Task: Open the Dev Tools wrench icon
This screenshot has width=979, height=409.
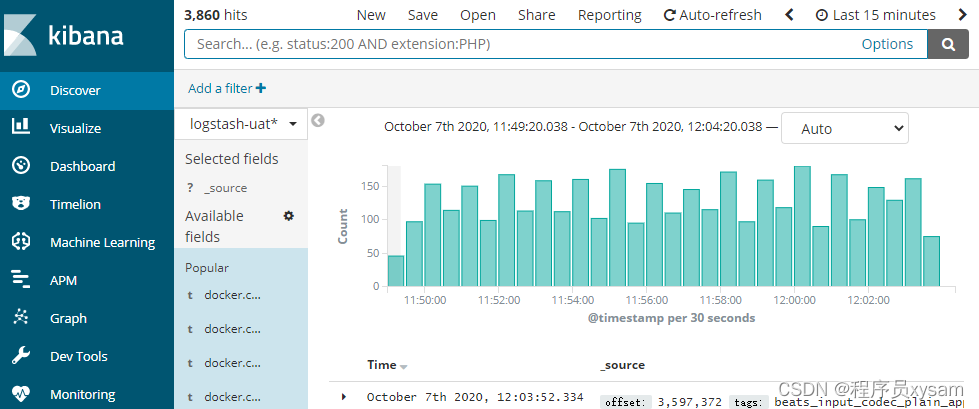Action: 21,356
